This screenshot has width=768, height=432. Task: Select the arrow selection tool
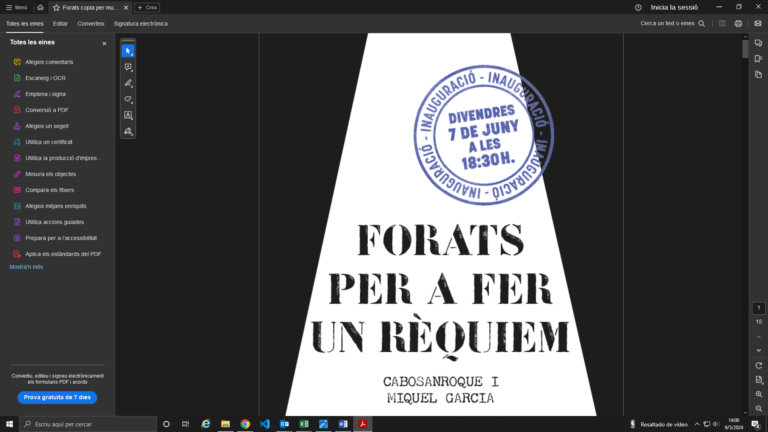click(x=128, y=51)
